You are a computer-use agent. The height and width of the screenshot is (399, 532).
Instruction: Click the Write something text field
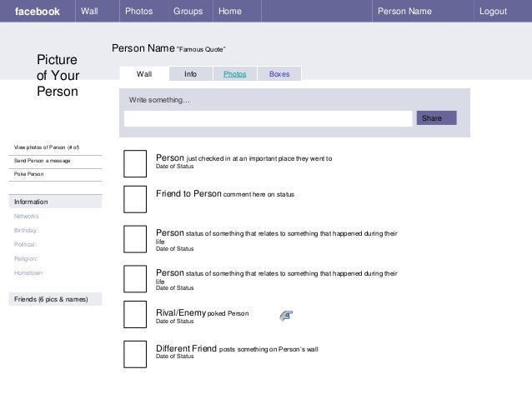click(268, 118)
